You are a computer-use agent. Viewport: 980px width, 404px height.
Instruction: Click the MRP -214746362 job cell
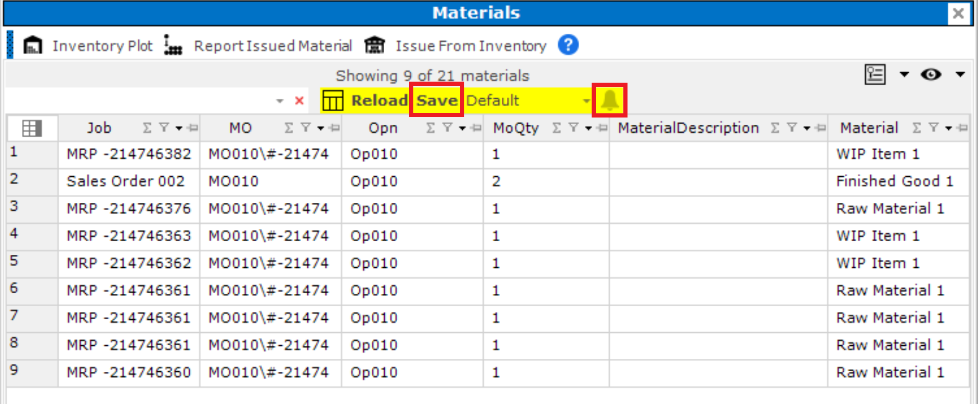pyautogui.click(x=129, y=264)
